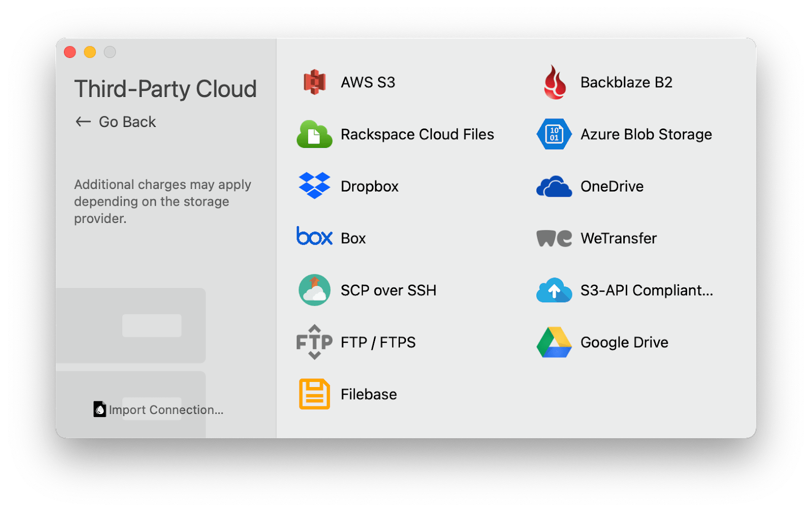Screen dimensions: 812x512
Task: Choose the WeTransfer label
Action: [619, 238]
